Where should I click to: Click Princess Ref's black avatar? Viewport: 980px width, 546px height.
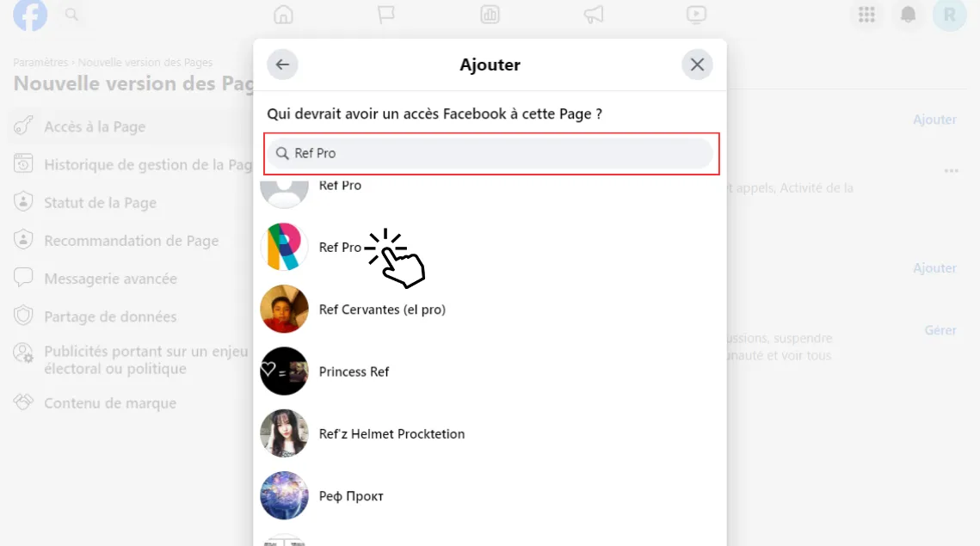pyautogui.click(x=285, y=371)
